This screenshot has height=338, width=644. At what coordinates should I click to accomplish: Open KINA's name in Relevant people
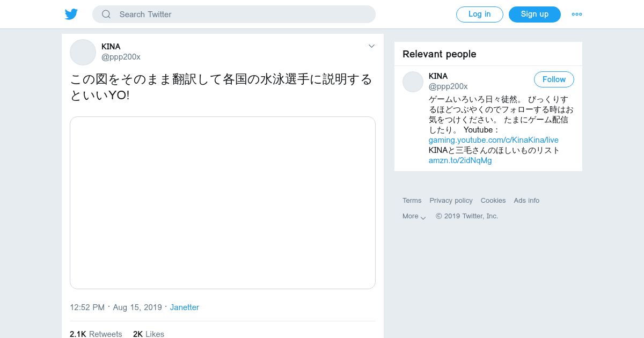click(438, 76)
